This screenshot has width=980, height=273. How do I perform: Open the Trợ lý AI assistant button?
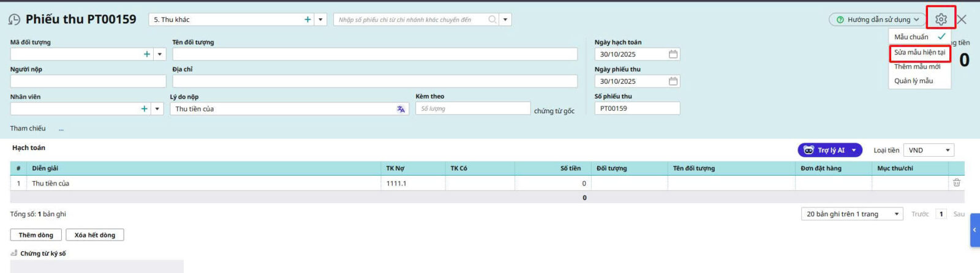point(830,151)
